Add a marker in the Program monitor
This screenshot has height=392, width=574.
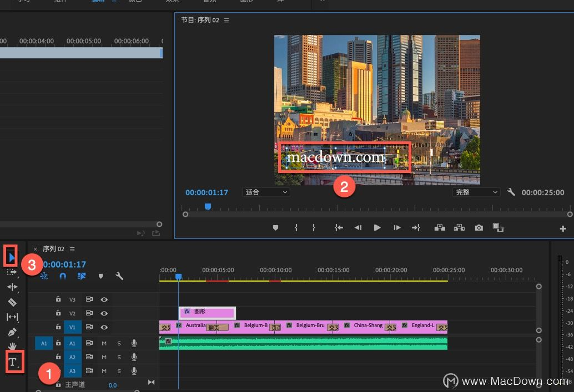pos(276,228)
